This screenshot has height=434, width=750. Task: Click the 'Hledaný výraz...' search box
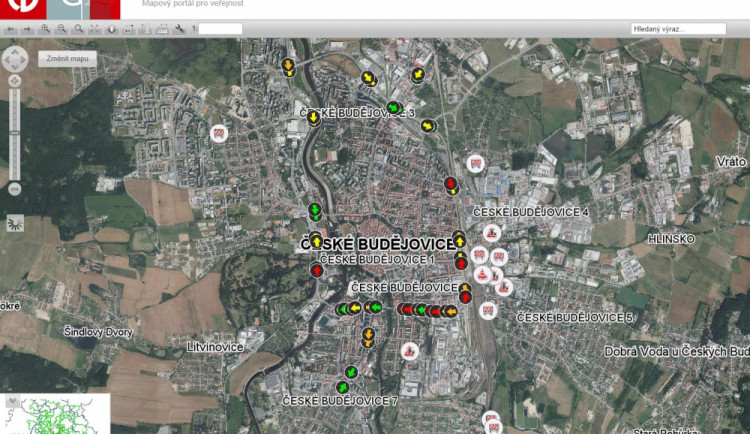[x=678, y=29]
